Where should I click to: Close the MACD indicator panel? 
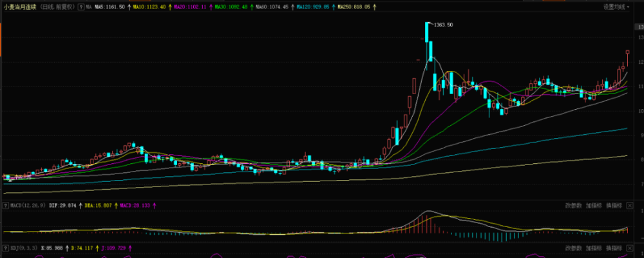629,205
